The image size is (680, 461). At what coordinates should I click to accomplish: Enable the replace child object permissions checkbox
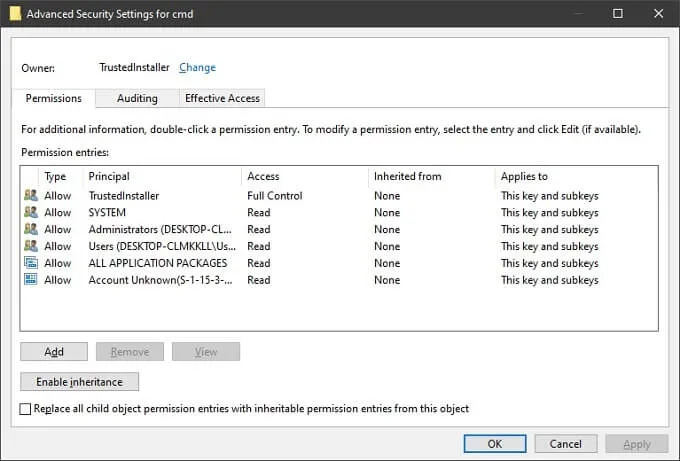26,409
